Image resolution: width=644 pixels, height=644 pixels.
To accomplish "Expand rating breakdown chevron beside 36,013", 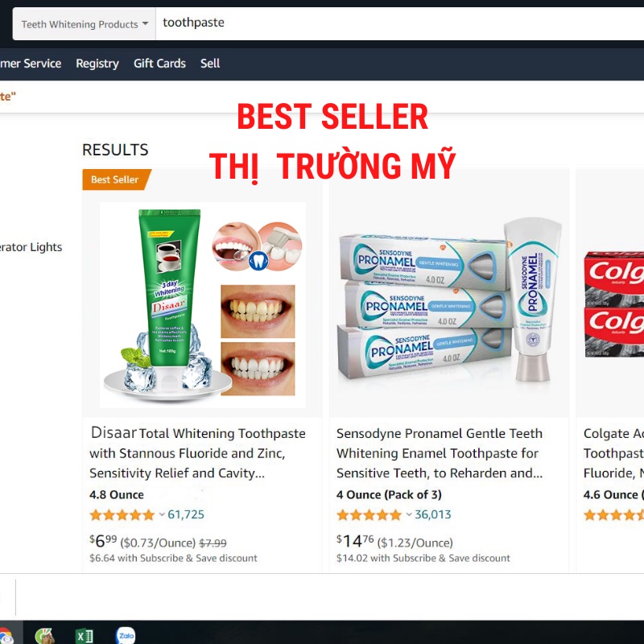I will coord(409,514).
